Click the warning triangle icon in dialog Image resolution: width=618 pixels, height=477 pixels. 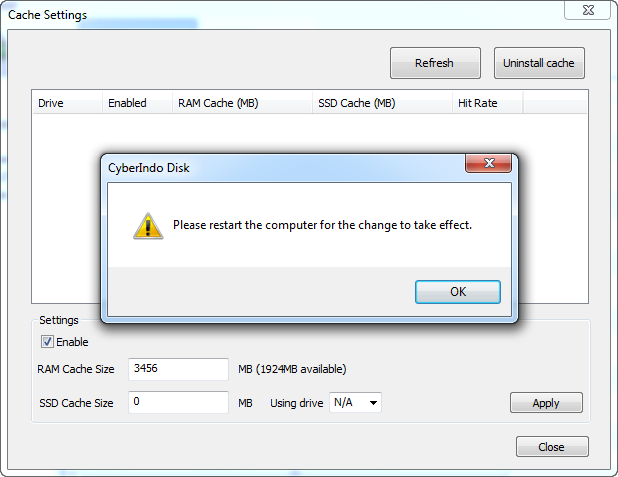pyautogui.click(x=148, y=226)
